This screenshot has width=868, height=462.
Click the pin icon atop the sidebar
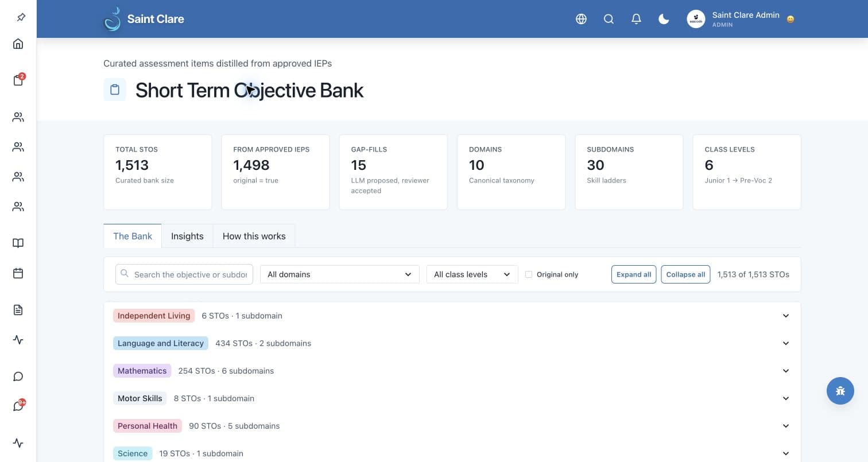click(x=21, y=17)
